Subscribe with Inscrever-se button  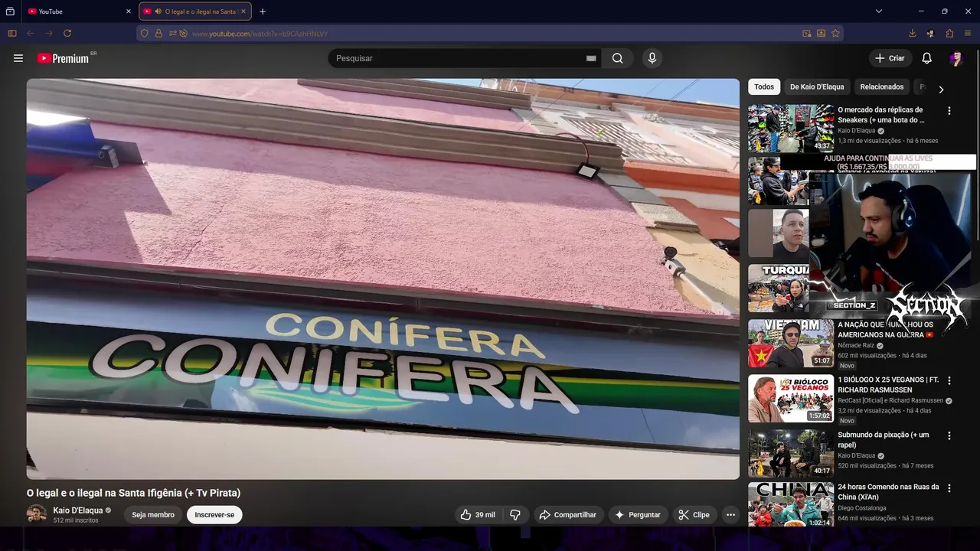tap(214, 515)
